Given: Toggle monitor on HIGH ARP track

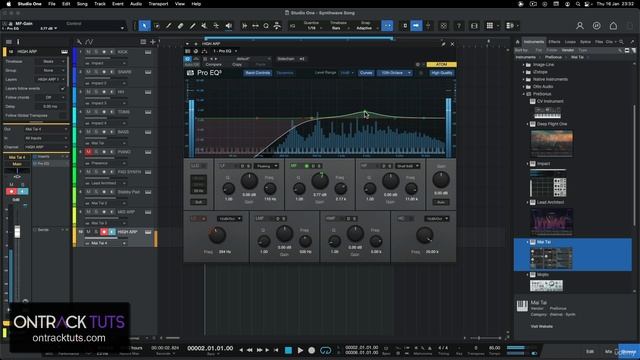Looking at the screenshot, I should (111, 232).
